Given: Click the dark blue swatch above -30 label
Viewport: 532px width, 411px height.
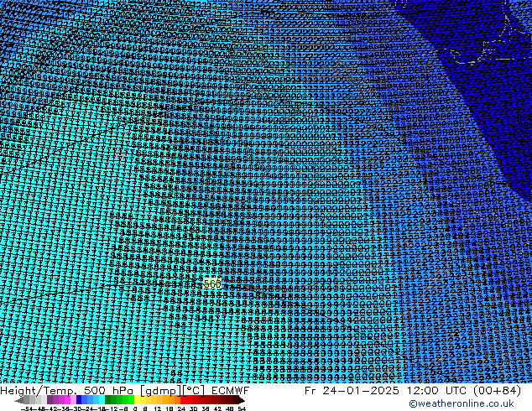Looking at the screenshot, I should click(x=79, y=400).
